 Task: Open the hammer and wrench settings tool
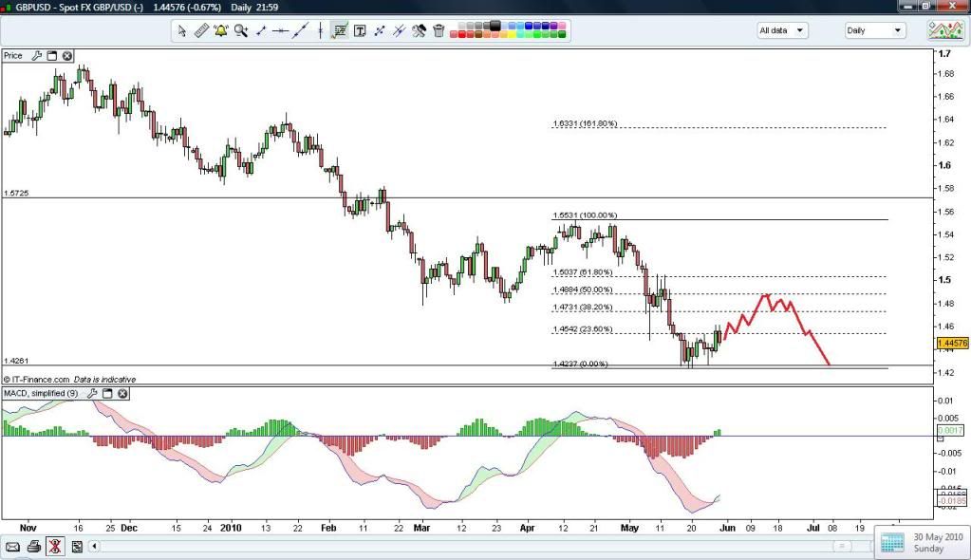[x=419, y=30]
